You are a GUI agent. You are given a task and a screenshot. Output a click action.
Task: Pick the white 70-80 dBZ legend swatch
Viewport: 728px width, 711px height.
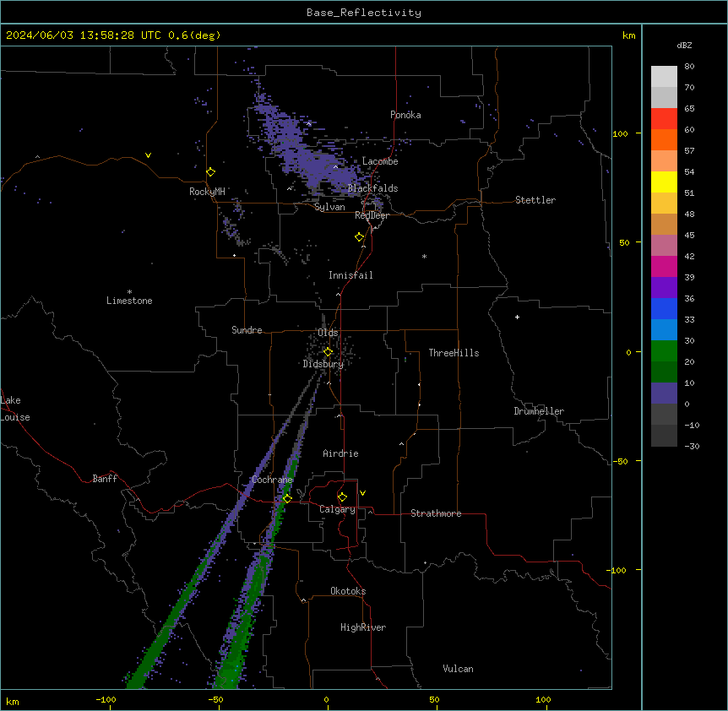coord(664,77)
